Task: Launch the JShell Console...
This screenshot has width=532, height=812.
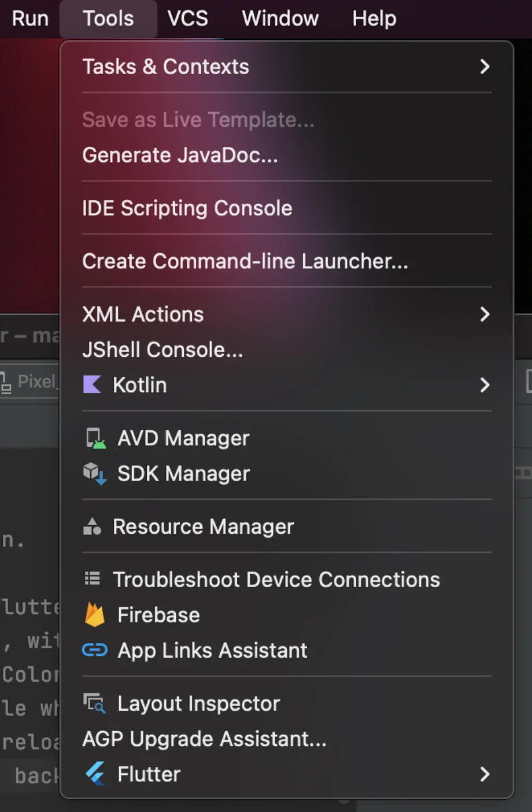Action: click(287, 350)
